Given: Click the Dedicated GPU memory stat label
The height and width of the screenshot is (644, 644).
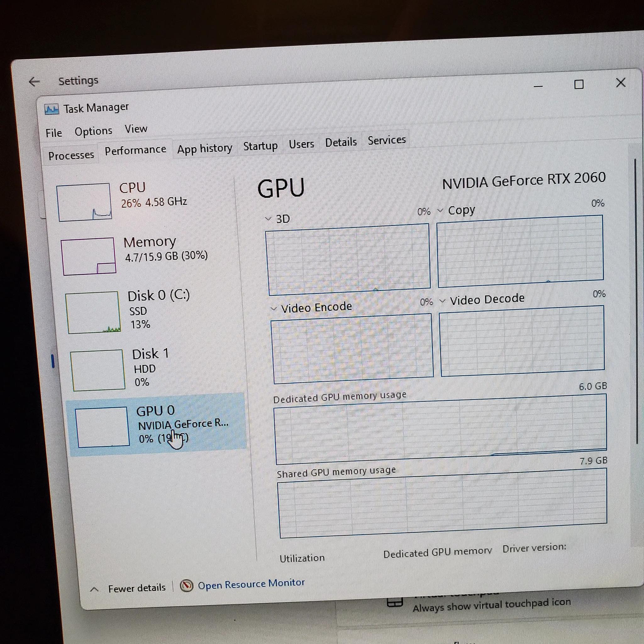Looking at the screenshot, I should click(437, 552).
